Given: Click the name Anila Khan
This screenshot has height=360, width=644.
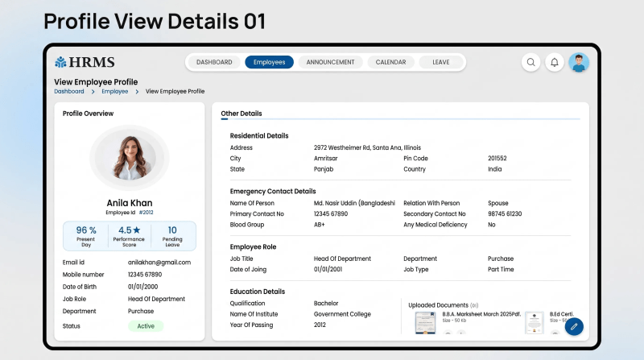Looking at the screenshot, I should [x=130, y=203].
